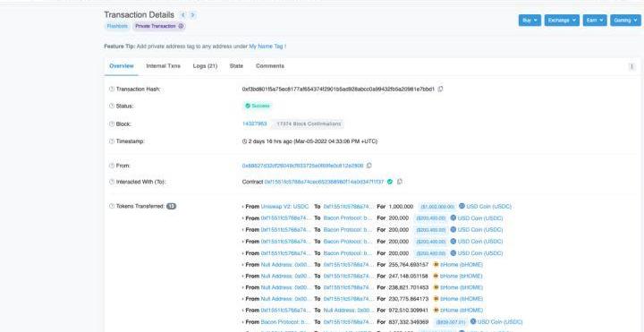Open the Logs (21) tab
Image resolution: width=644 pixels, height=332 pixels.
click(205, 65)
